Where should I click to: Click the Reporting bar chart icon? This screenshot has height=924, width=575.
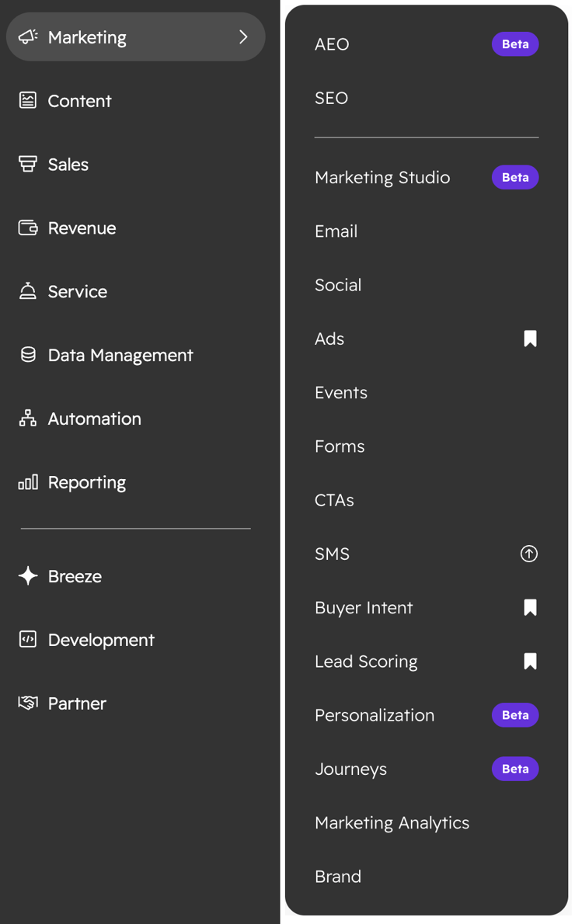click(x=28, y=482)
